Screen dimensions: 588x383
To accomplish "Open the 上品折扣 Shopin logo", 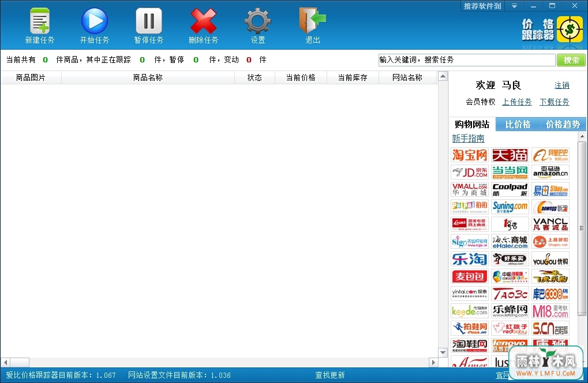I will [550, 241].
